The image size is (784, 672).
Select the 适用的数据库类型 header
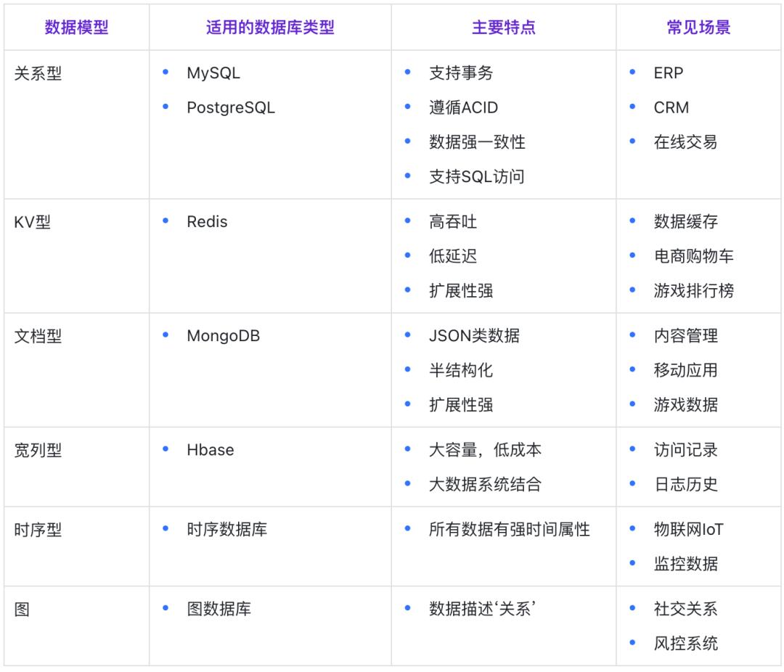pyautogui.click(x=269, y=26)
